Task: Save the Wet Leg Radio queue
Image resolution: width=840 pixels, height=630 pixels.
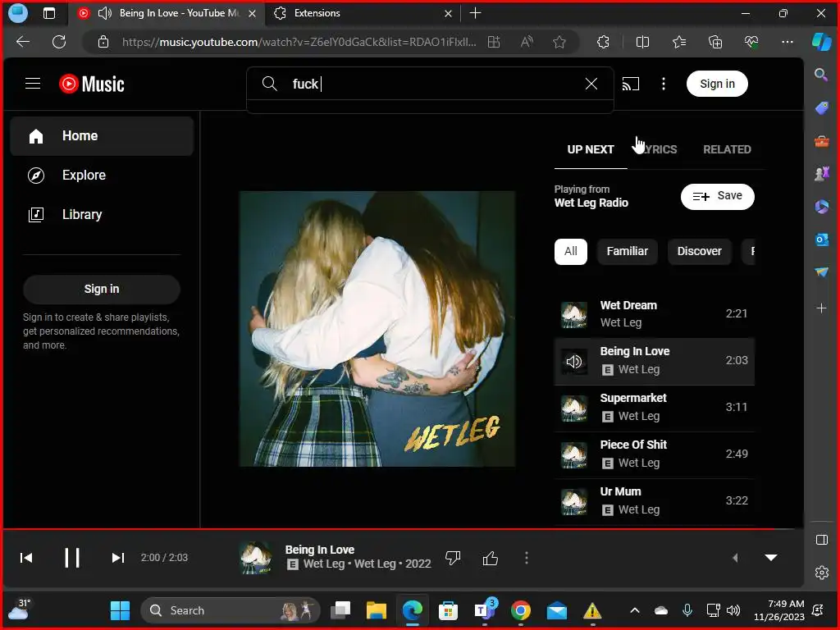Action: (717, 197)
